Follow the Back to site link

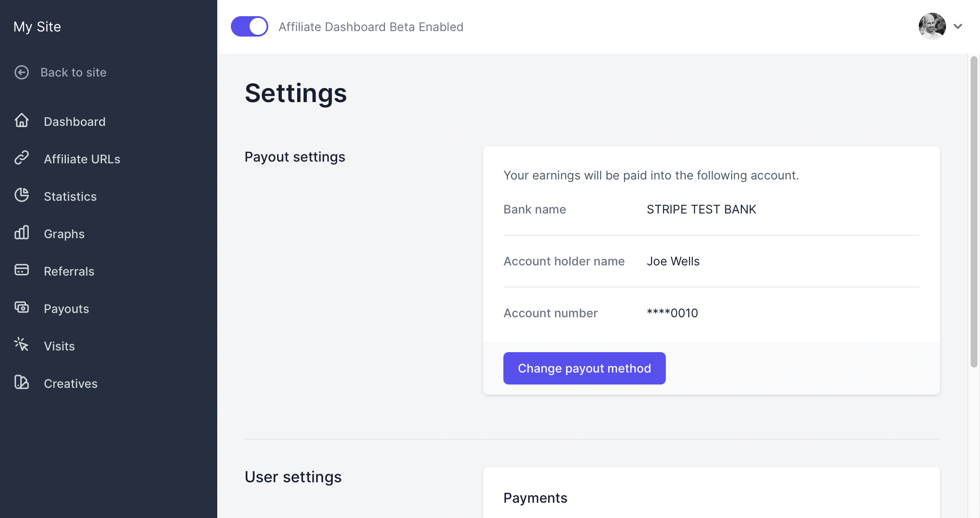click(74, 72)
